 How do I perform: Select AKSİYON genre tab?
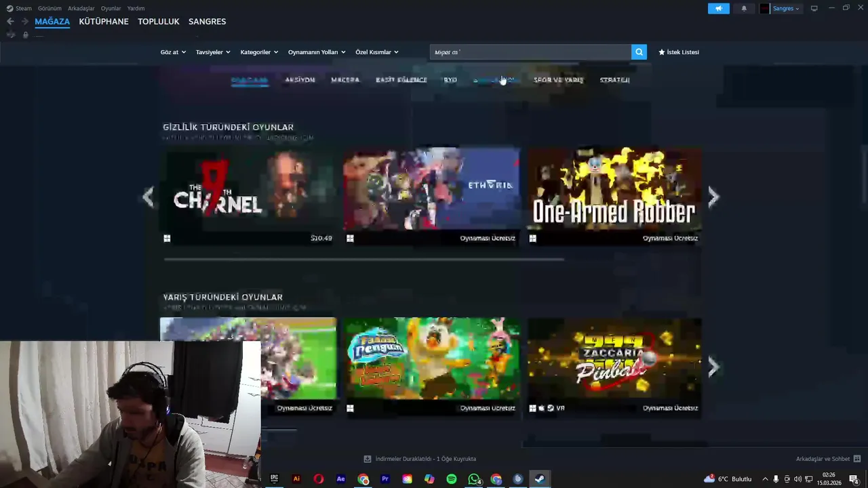[300, 80]
